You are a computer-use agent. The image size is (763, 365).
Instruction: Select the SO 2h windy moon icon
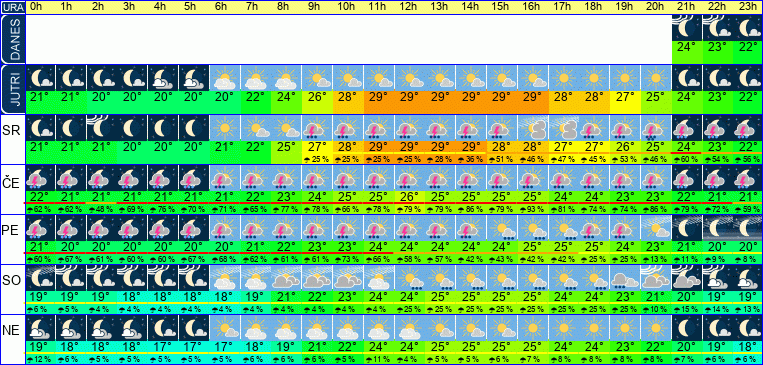[101, 278]
